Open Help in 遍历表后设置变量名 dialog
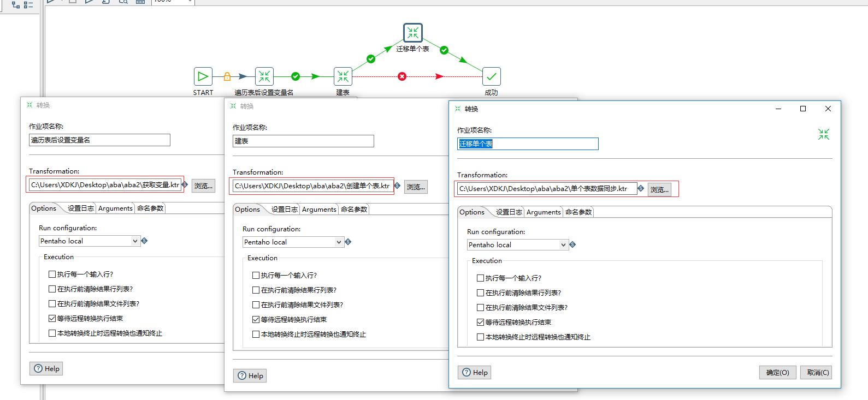The height and width of the screenshot is (400, 868). point(46,368)
